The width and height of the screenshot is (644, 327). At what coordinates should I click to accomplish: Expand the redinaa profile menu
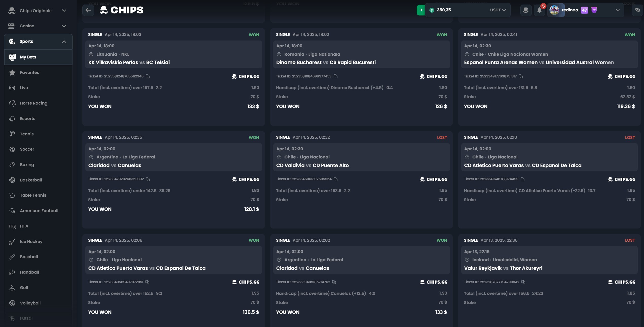(617, 10)
